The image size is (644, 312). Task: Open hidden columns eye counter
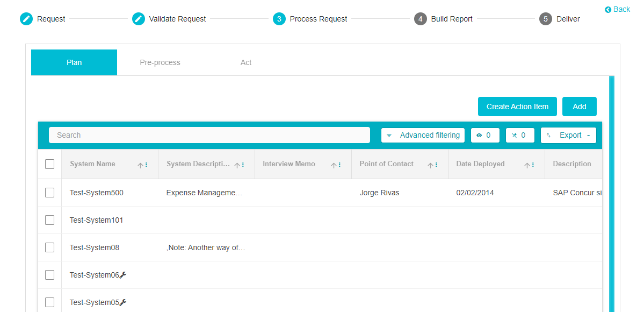(x=485, y=135)
